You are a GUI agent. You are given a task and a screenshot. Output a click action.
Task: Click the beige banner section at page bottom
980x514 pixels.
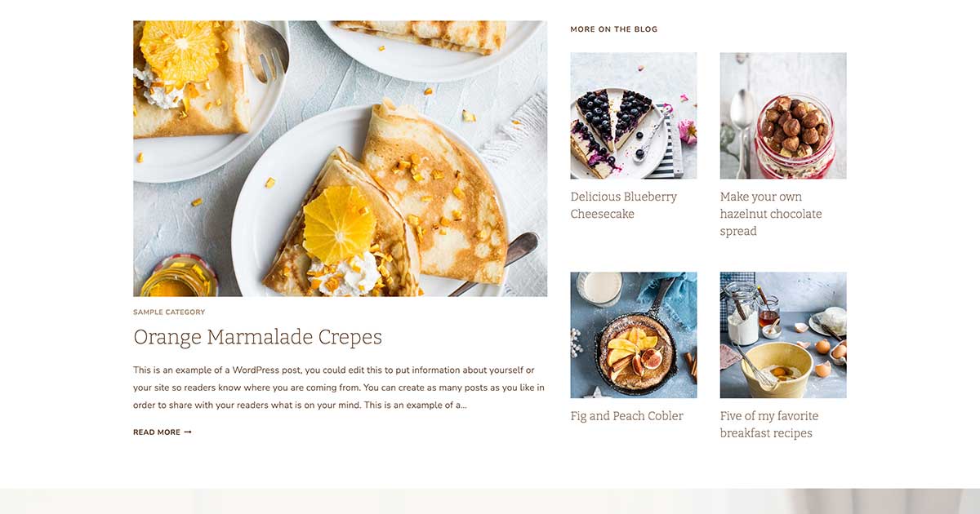[490, 501]
